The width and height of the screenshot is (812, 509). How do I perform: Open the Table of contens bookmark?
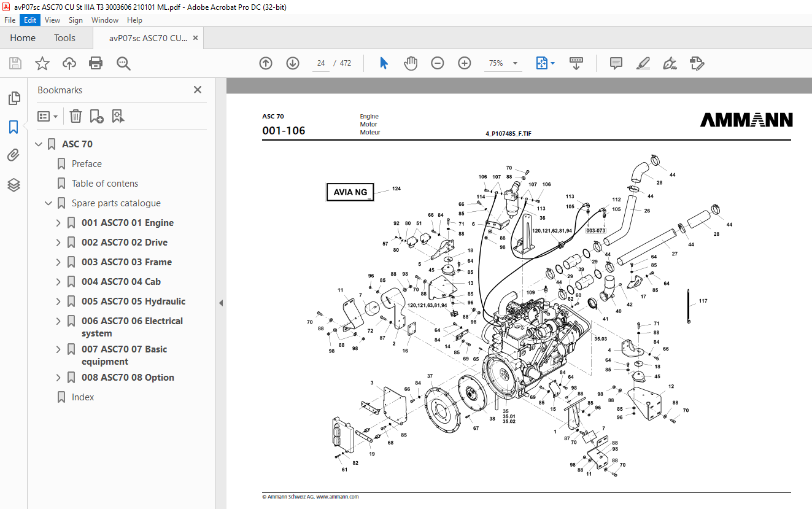[105, 184]
